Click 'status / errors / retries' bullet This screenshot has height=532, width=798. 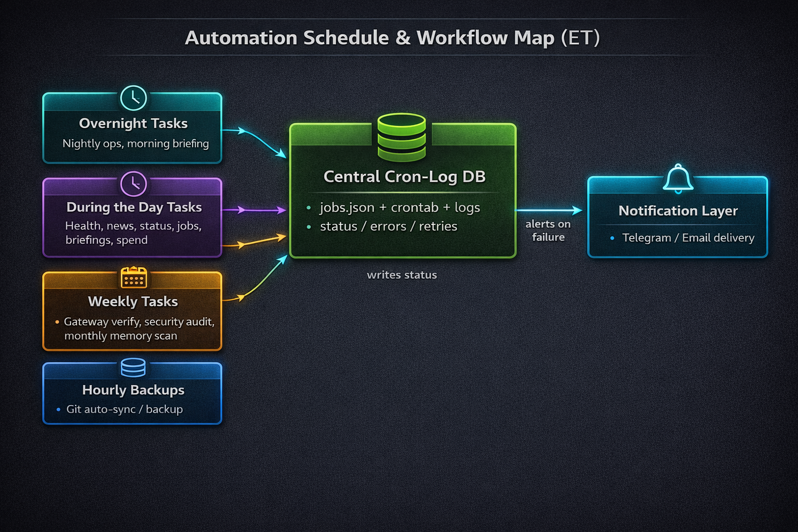pos(389,227)
